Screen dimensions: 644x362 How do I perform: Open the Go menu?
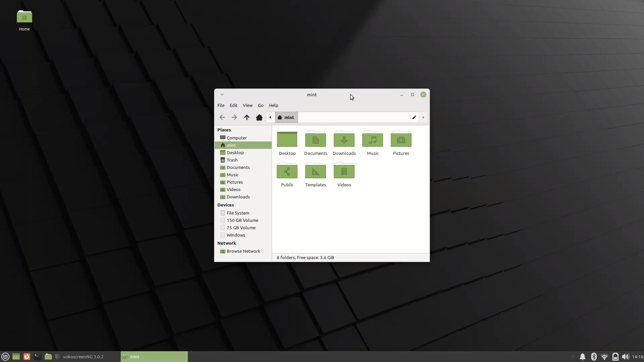coord(260,105)
